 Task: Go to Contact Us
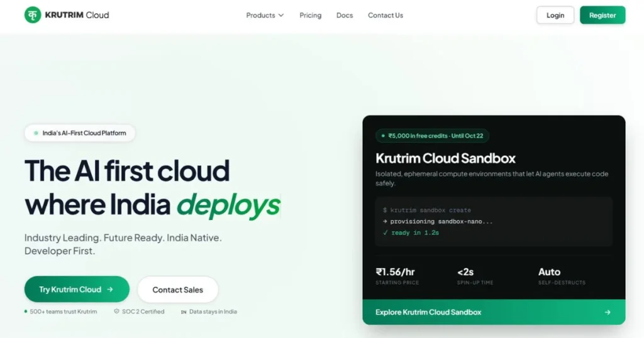(x=386, y=15)
